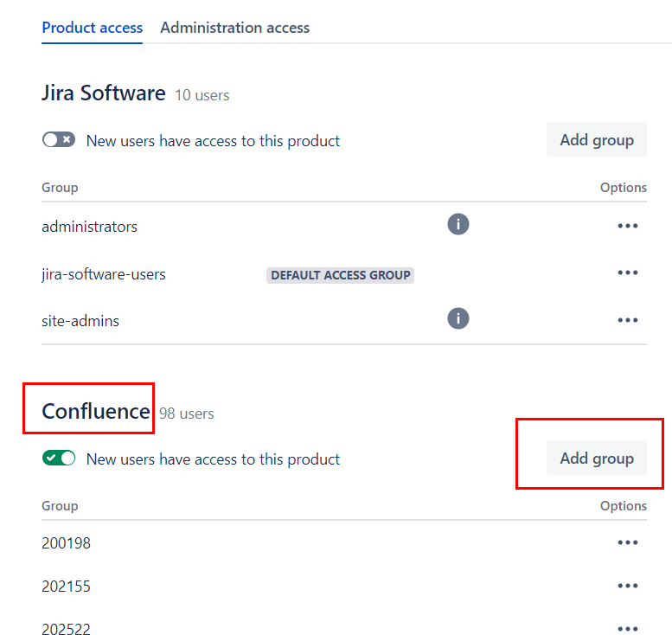
Task: Click the DEFAULT ACCESS GROUP badge
Action: click(340, 275)
